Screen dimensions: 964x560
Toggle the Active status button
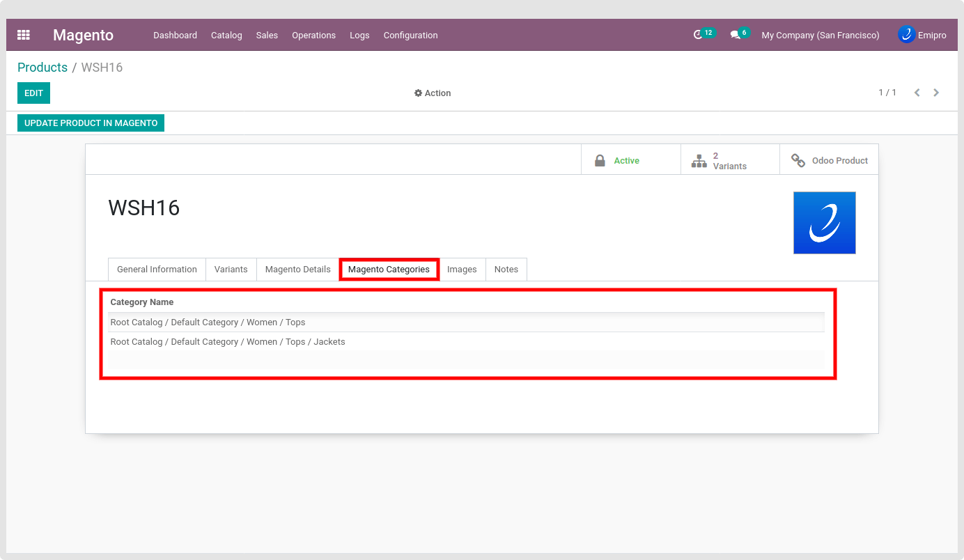tap(630, 160)
